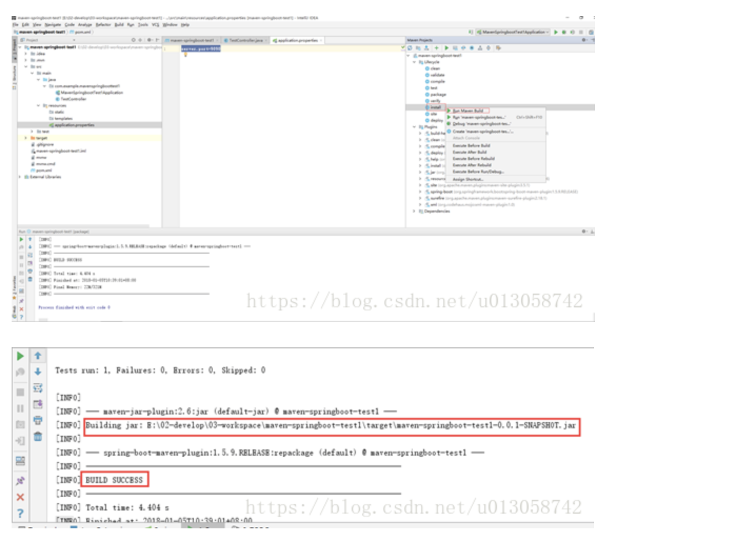Select TestController class in project tree
756x541 pixels.
pos(71,99)
